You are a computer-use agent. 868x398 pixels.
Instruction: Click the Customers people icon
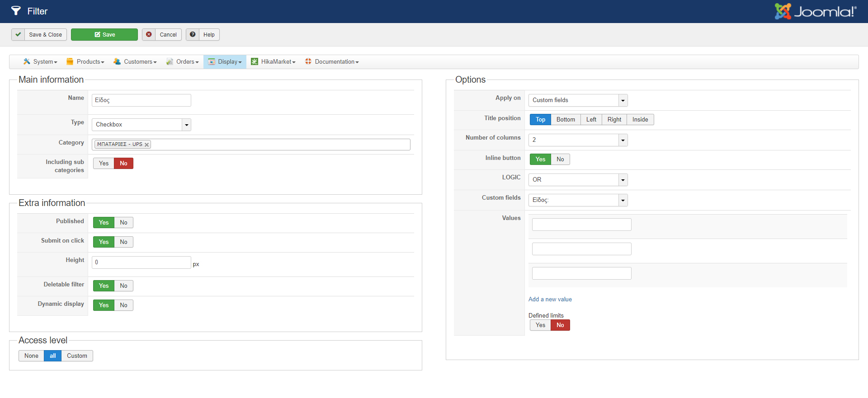117,61
